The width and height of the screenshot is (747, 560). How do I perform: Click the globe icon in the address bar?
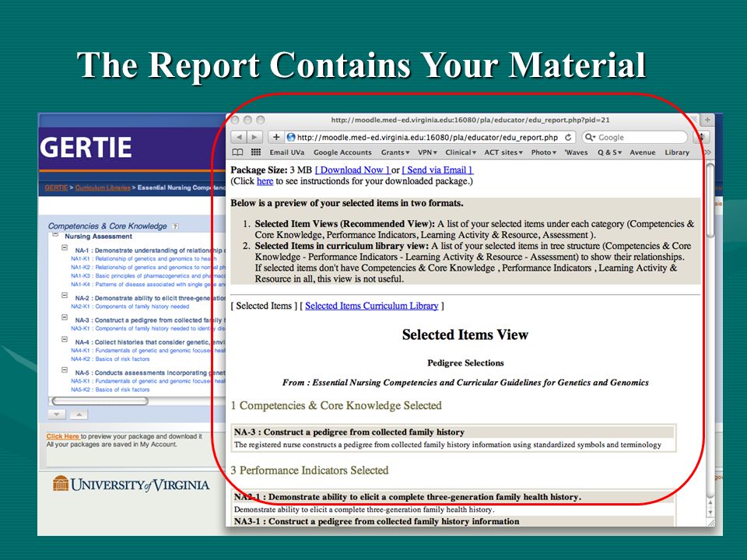tap(290, 137)
